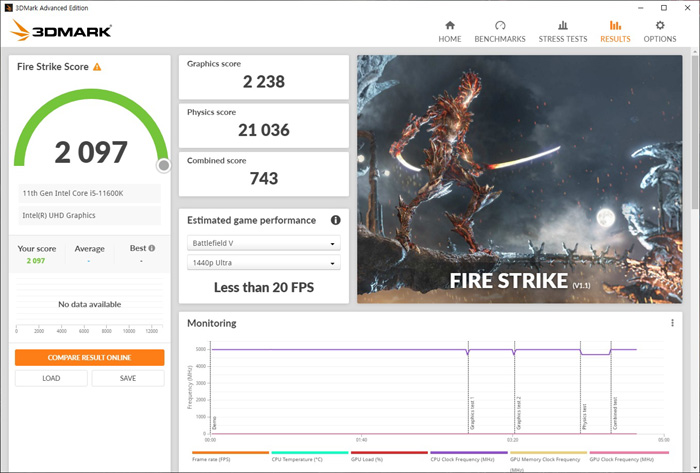This screenshot has width=700, height=473.
Task: Toggle GPU Clock Frequency legend series
Action: click(x=629, y=456)
